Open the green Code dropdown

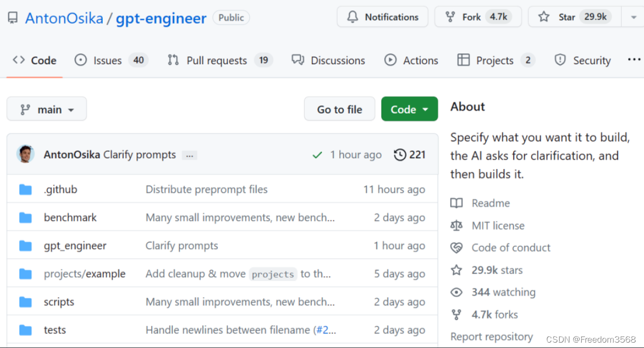[409, 109]
